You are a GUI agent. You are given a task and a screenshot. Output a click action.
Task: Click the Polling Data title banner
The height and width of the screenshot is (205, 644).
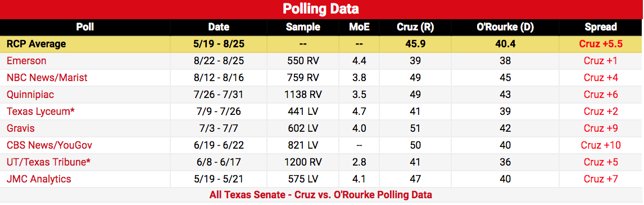point(322,10)
